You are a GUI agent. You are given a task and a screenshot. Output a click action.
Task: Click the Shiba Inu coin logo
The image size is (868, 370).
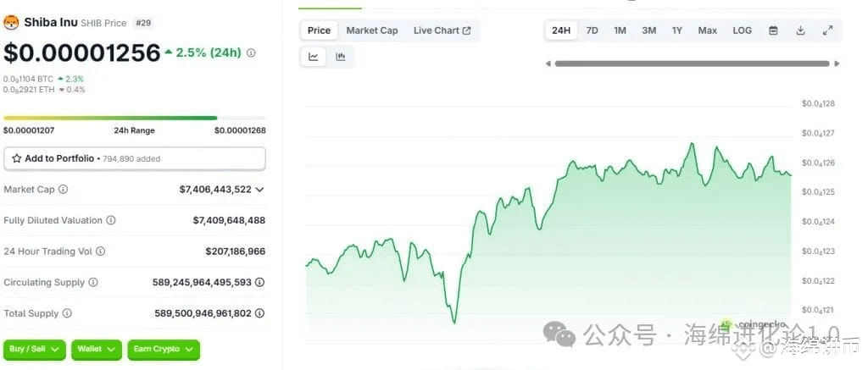click(x=11, y=23)
